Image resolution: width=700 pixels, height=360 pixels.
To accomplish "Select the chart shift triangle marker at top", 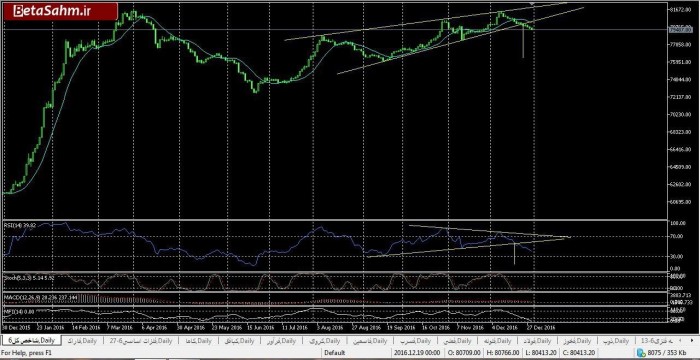I will click(532, 3).
